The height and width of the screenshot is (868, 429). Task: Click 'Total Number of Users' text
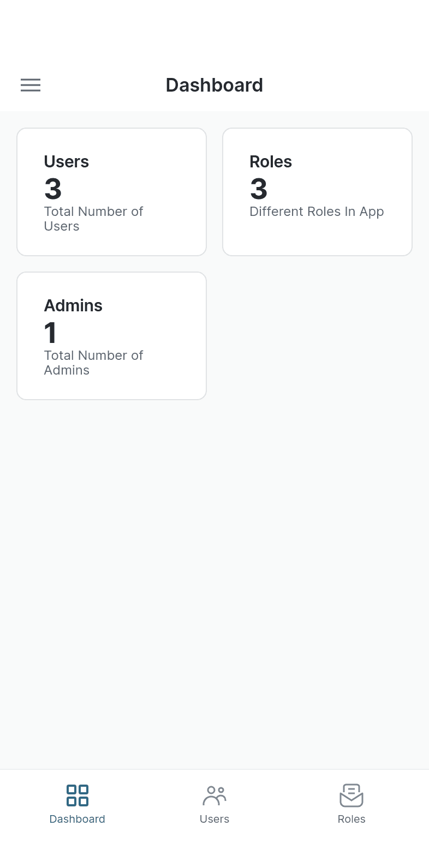pos(93,219)
